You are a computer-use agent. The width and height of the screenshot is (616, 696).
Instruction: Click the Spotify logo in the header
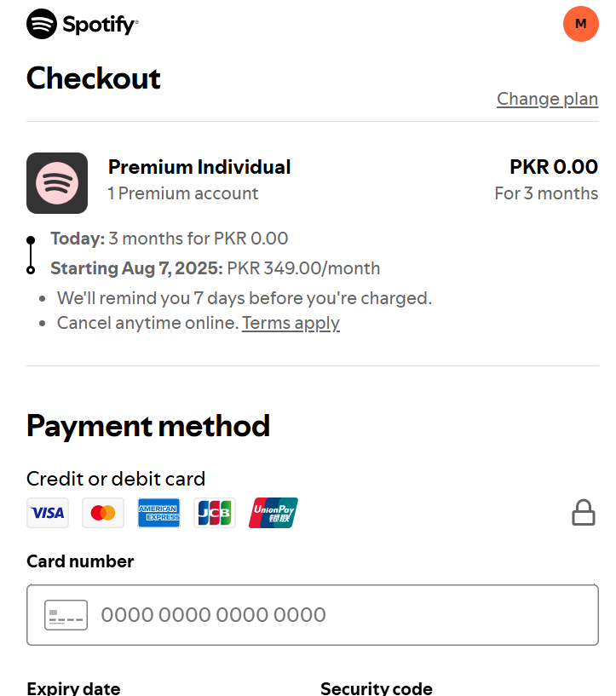tap(82, 24)
